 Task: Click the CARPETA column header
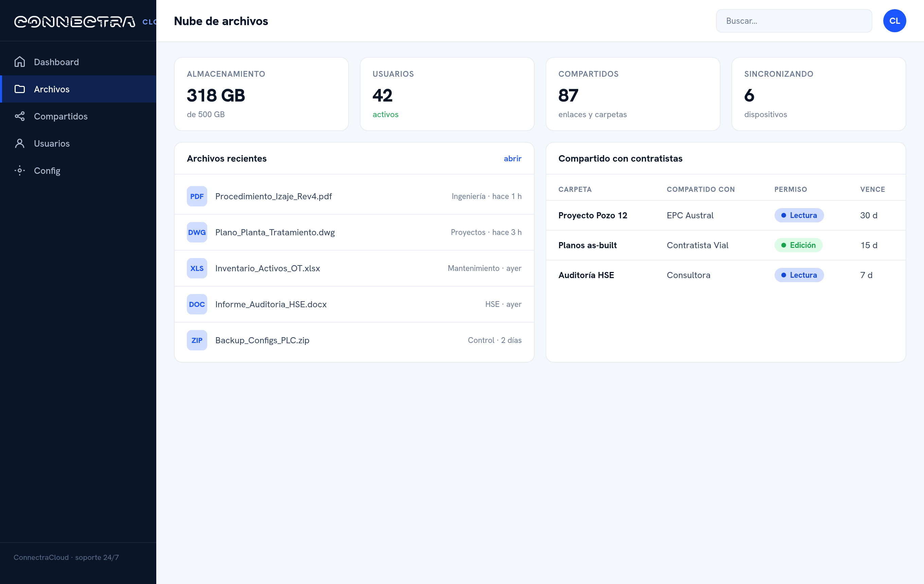[x=575, y=189]
